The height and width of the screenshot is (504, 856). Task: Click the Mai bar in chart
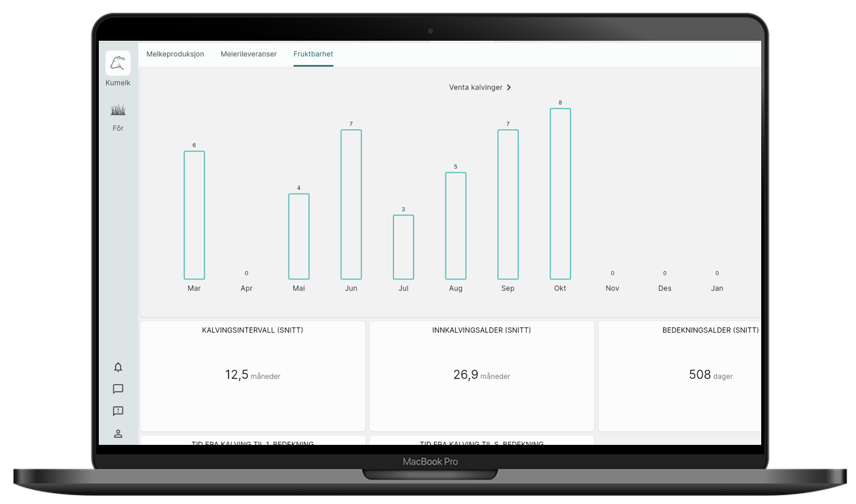tap(299, 237)
